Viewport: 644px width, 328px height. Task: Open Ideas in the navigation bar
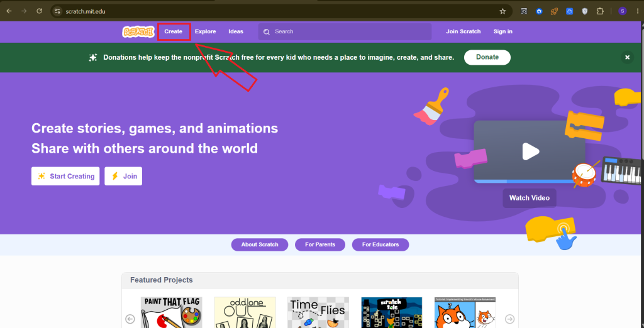(236, 31)
